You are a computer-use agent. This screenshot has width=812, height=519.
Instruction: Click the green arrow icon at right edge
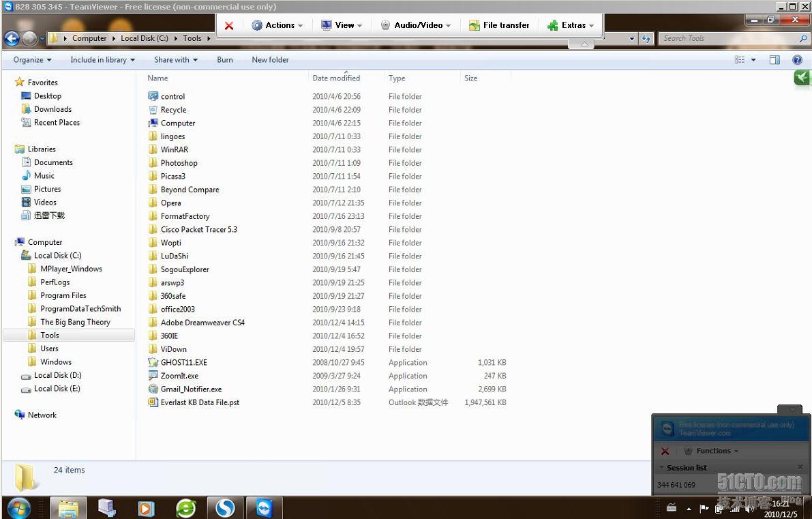pos(802,78)
